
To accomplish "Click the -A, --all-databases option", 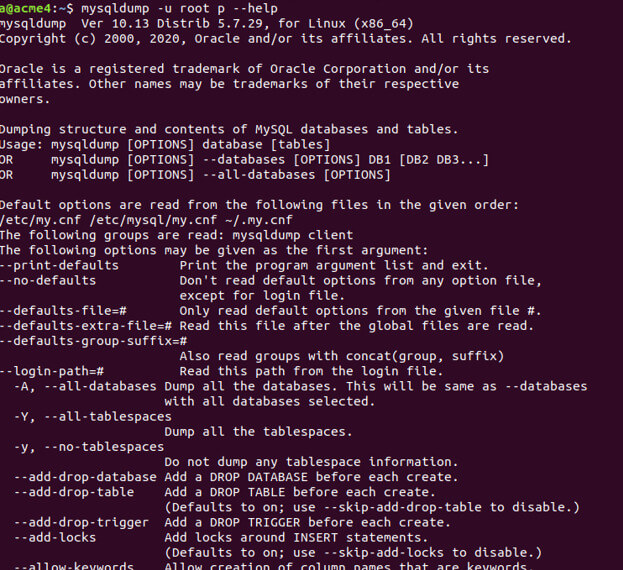I will 84,386.
